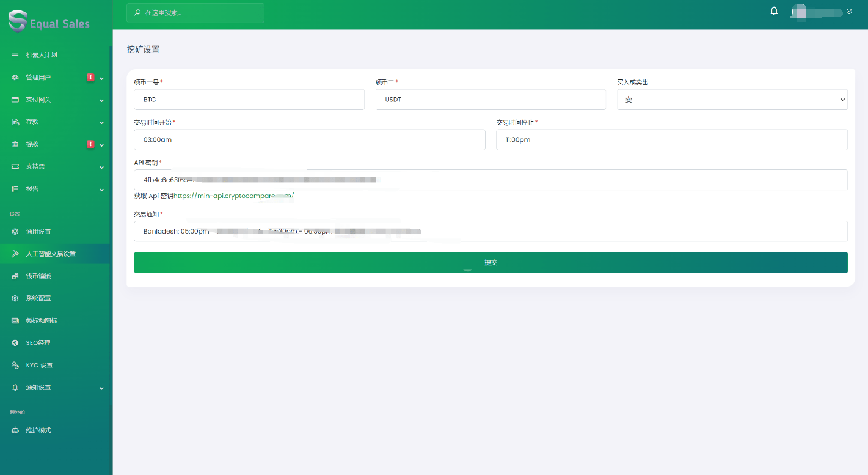
Task: Click the hammer icon for 人工智能交易设置
Action: point(15,254)
